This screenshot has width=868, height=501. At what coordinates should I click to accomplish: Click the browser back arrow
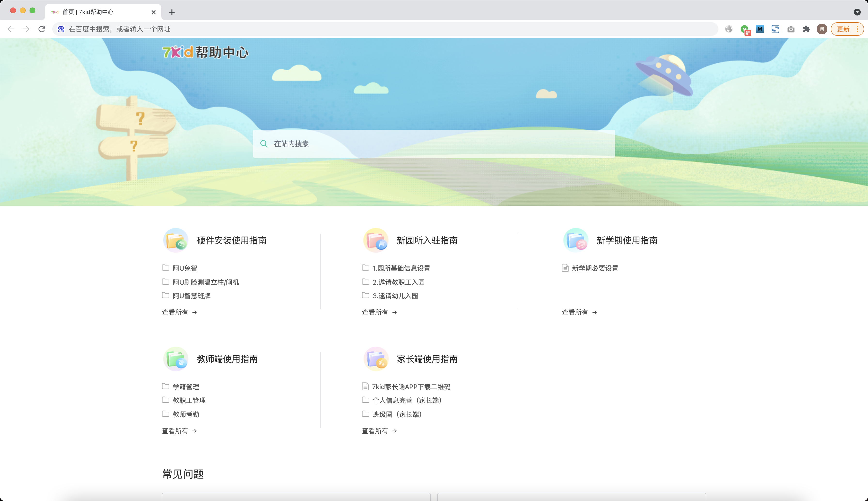pos(11,29)
